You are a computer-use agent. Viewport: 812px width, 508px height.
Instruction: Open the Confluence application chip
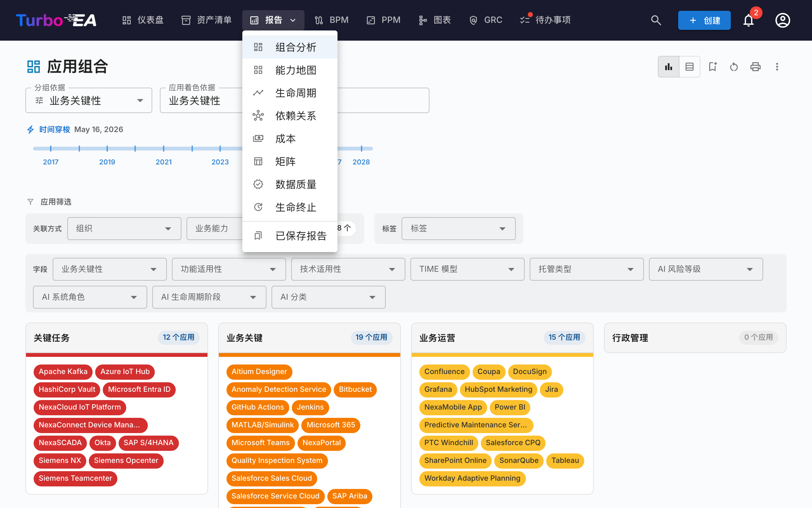(444, 371)
